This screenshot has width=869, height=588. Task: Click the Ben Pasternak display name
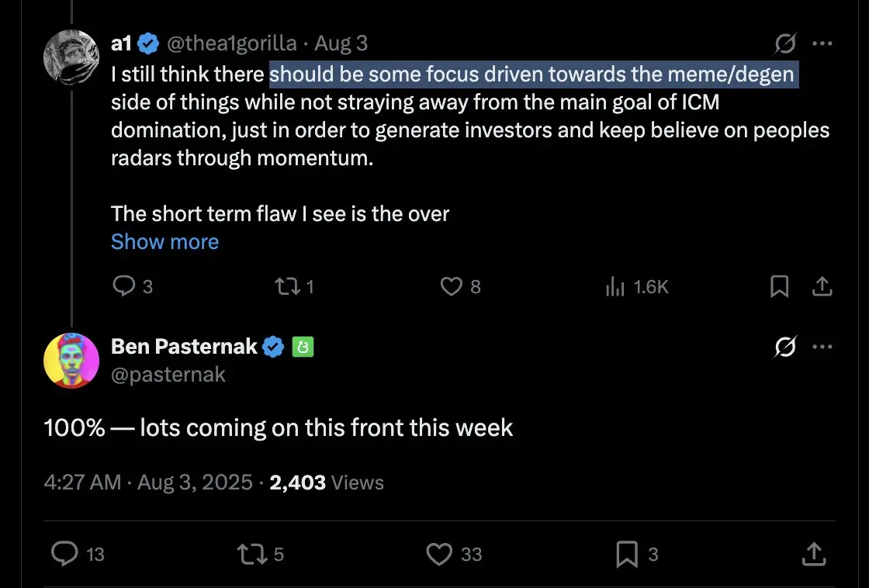pyautogui.click(x=184, y=347)
